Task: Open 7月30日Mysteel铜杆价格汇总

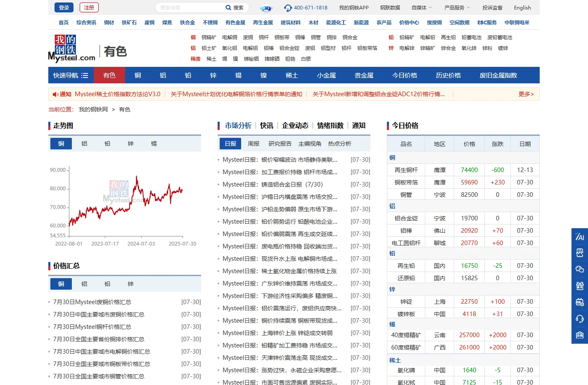Action: (92, 327)
